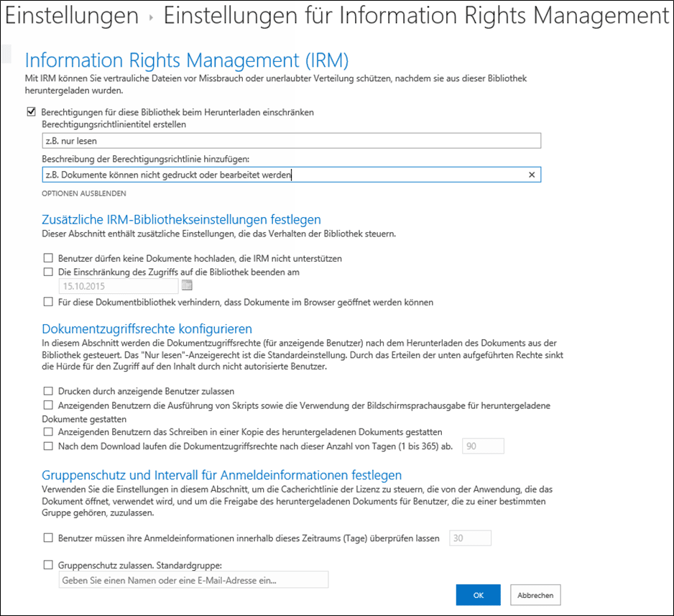Enable script execution for viewing users
674x616 pixels.
[x=48, y=405]
